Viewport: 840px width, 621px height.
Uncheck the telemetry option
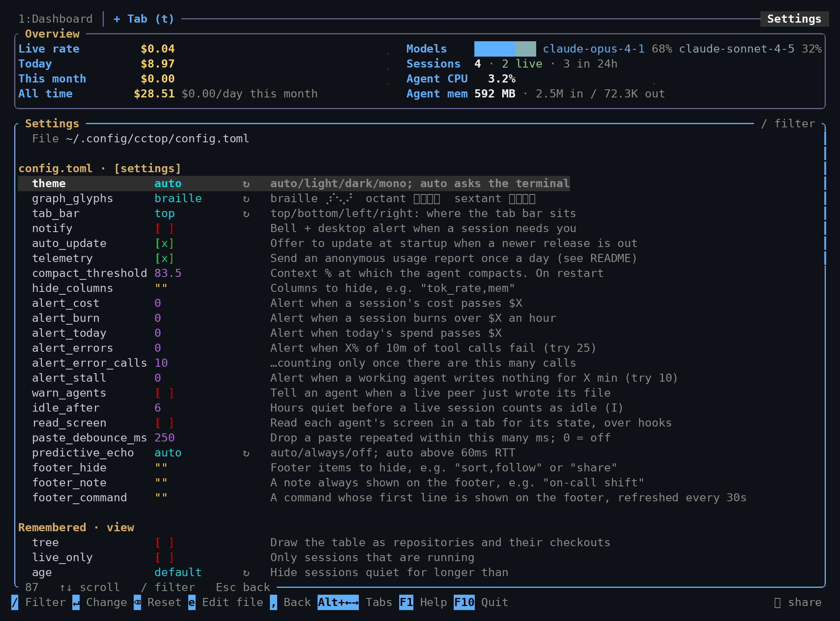[164, 259]
